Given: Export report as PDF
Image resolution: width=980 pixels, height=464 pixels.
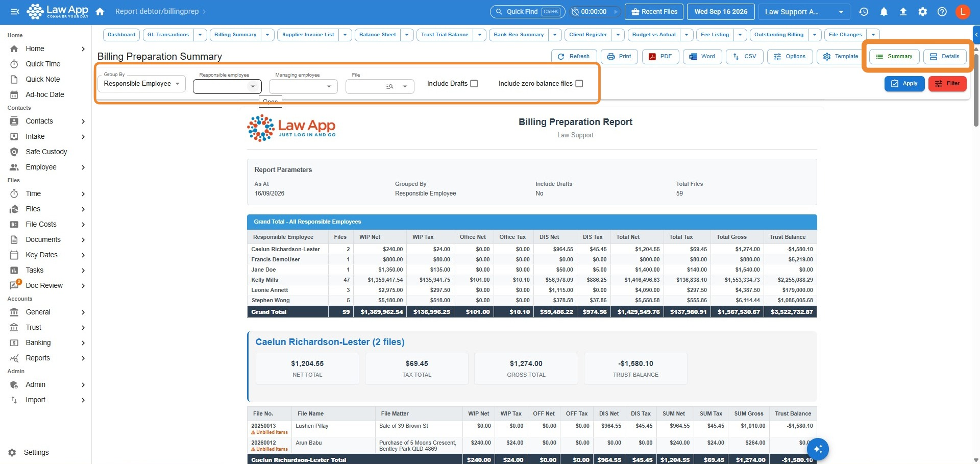Looking at the screenshot, I should (660, 57).
